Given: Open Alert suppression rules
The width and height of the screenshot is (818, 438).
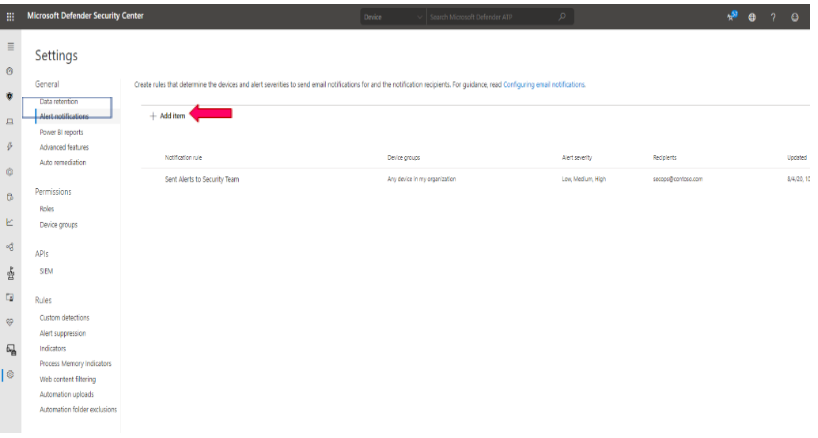Looking at the screenshot, I should [63, 333].
